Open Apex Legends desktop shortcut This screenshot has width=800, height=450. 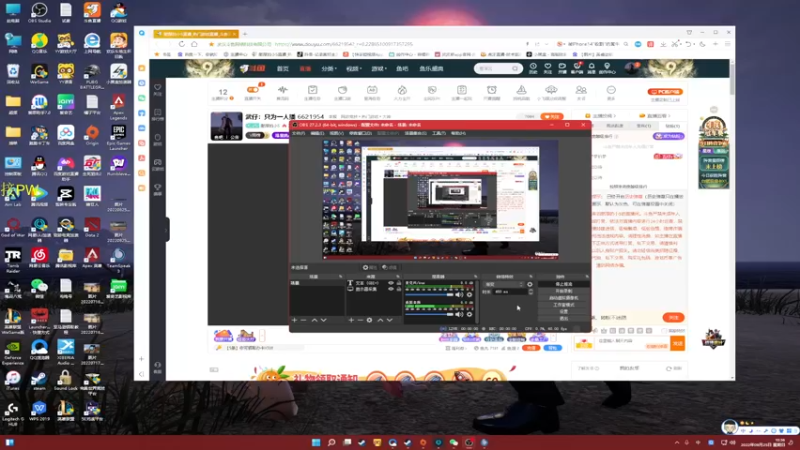118,106
